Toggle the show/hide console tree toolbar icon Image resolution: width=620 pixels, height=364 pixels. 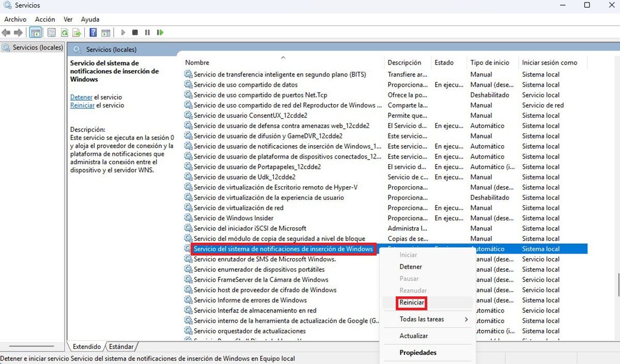pyautogui.click(x=36, y=33)
